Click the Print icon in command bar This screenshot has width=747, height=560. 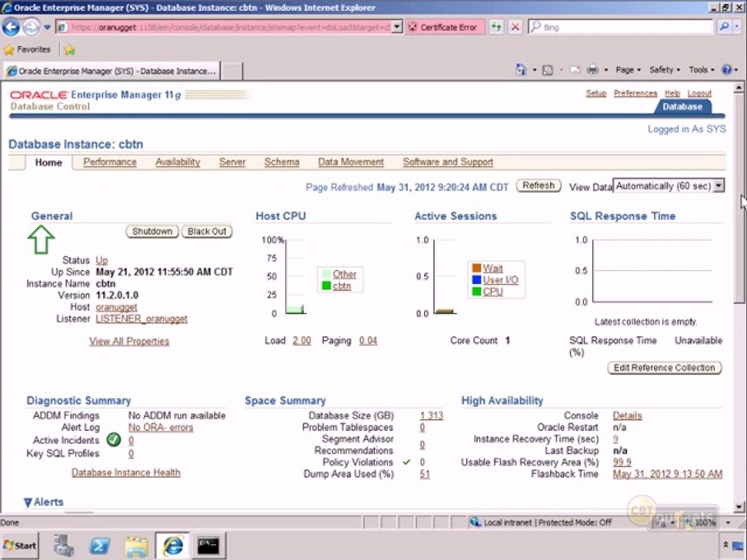click(x=592, y=70)
